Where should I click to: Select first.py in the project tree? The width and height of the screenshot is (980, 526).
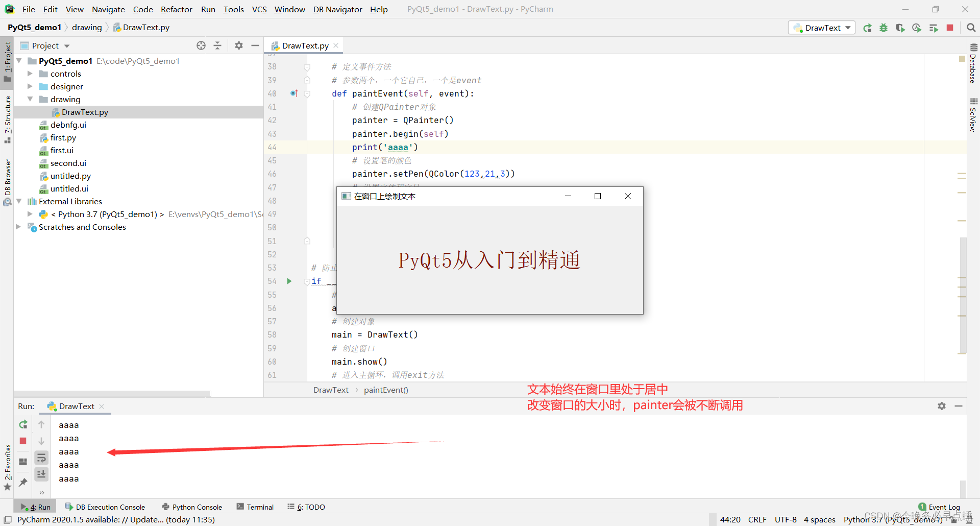pos(63,137)
